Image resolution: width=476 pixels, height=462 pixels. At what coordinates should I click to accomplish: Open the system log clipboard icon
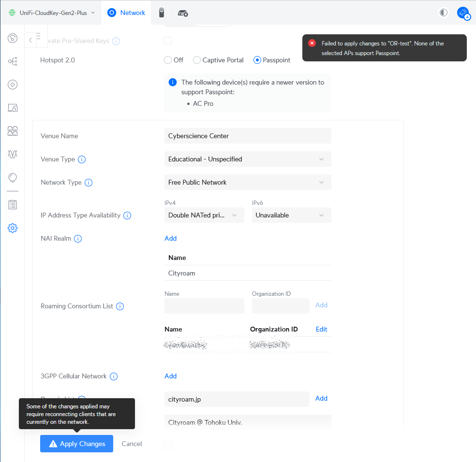click(x=12, y=204)
